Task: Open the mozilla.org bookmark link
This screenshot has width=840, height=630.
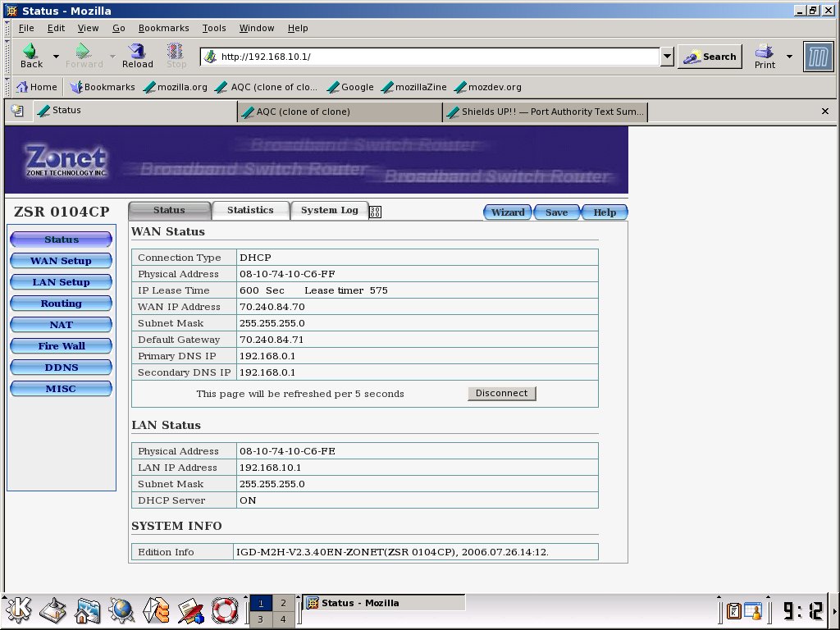Action: [176, 87]
